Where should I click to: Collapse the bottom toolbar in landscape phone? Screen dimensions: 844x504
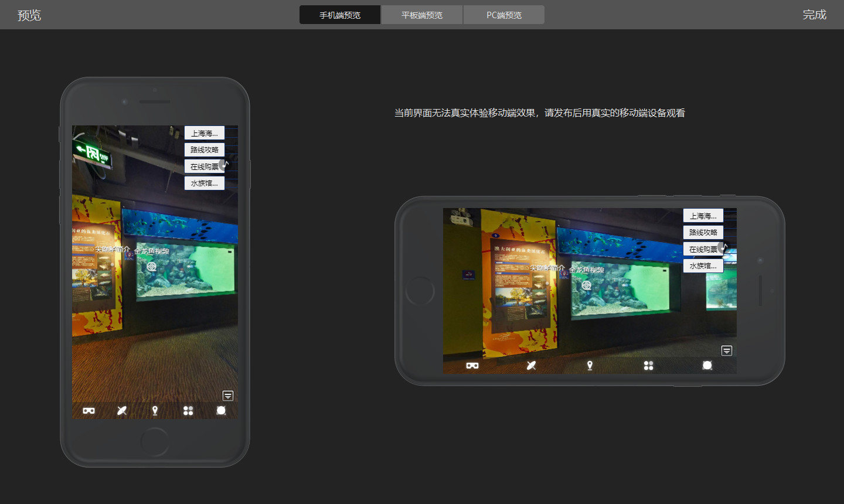(x=727, y=350)
